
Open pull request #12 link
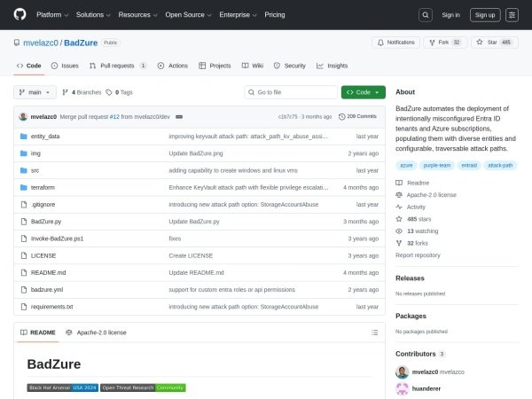click(114, 117)
